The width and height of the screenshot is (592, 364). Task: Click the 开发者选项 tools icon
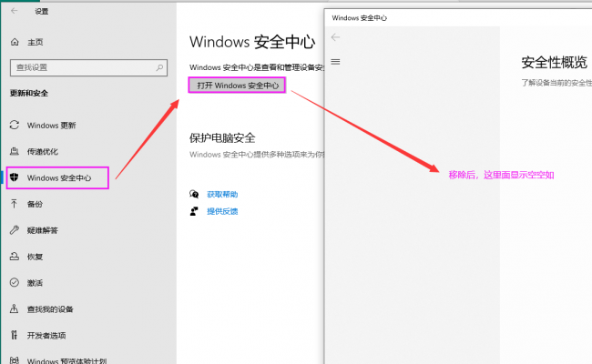(x=14, y=335)
